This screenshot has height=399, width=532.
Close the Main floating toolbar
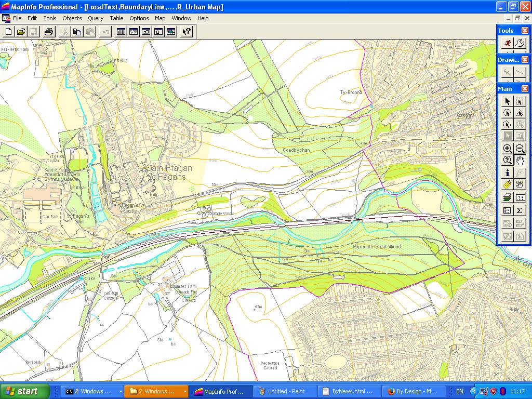click(525, 89)
